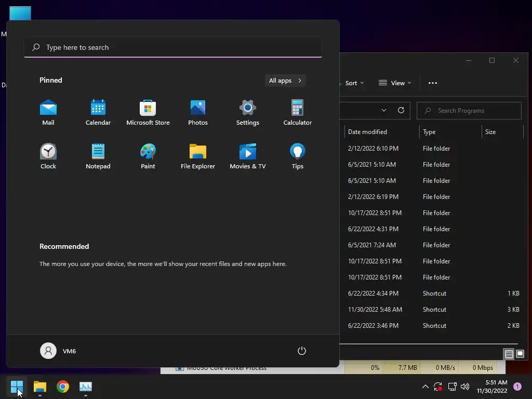This screenshot has height=399, width=532.
Task: Click the 0 MB/s disk cell in Task Manager
Action: click(x=439, y=367)
